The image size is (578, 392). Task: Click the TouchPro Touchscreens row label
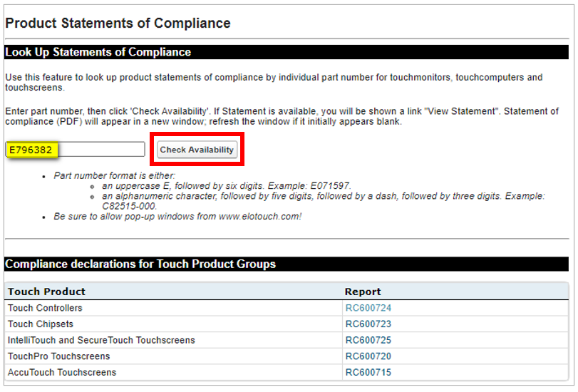click(x=58, y=356)
